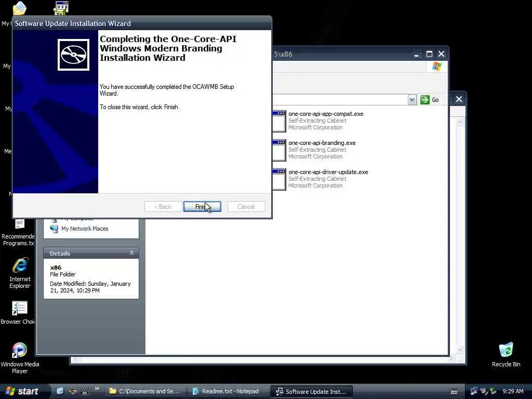532x399 pixels.
Task: Collapse the Details panel
Action: [x=131, y=253]
